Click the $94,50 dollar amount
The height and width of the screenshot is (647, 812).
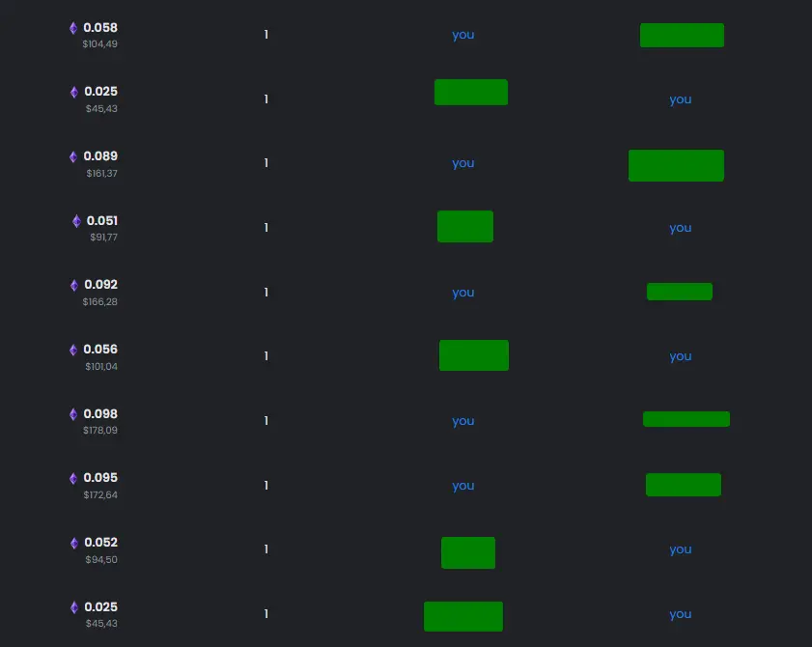(x=101, y=559)
